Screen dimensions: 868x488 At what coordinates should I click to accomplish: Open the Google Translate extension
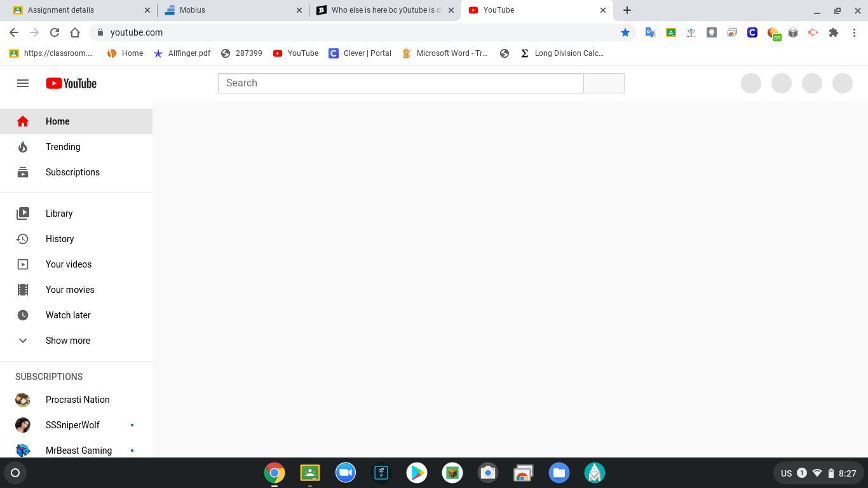click(650, 32)
